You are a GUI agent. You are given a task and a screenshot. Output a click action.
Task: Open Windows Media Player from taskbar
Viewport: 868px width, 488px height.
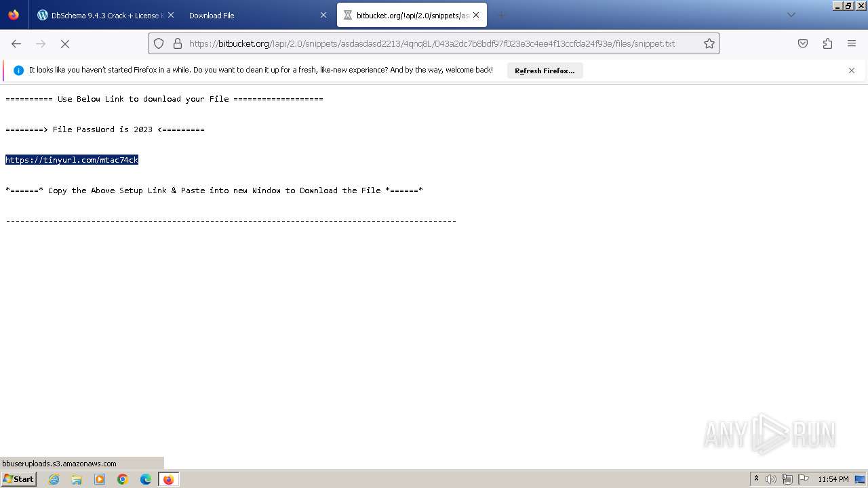[100, 479]
